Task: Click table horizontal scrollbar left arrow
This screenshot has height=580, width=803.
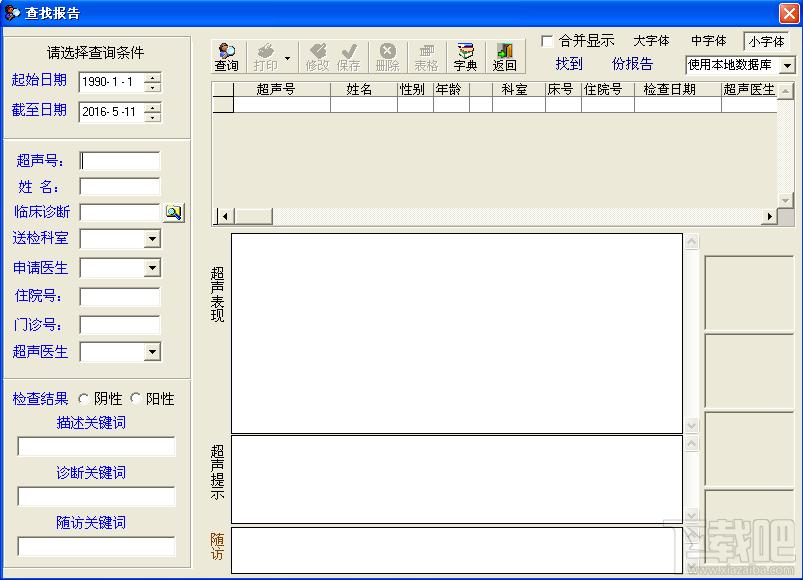Action: [224, 217]
